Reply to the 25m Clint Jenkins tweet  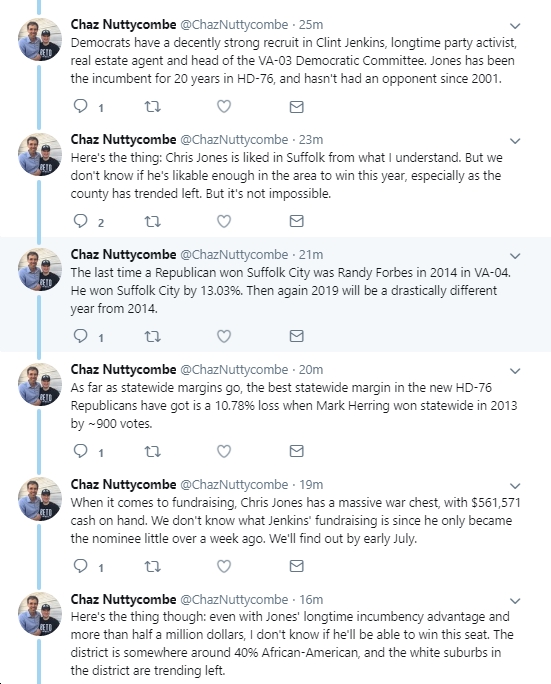pos(80,106)
